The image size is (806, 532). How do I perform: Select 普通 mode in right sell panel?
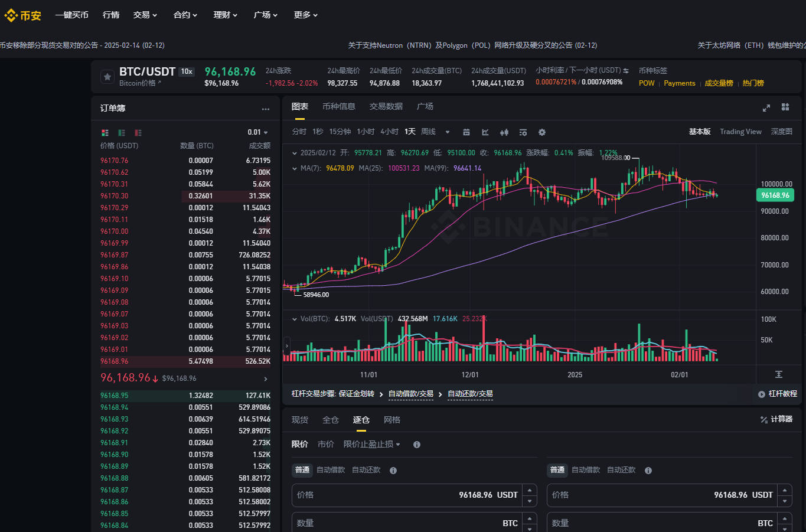(557, 470)
